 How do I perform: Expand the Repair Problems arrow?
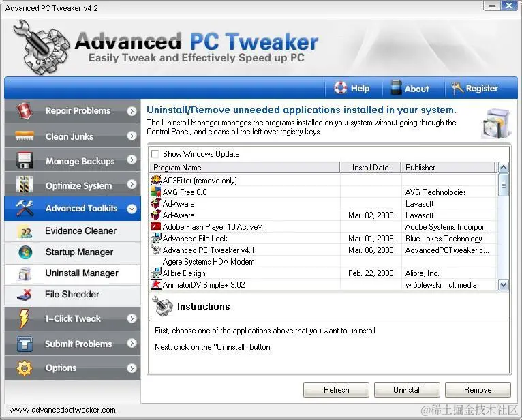(132, 111)
